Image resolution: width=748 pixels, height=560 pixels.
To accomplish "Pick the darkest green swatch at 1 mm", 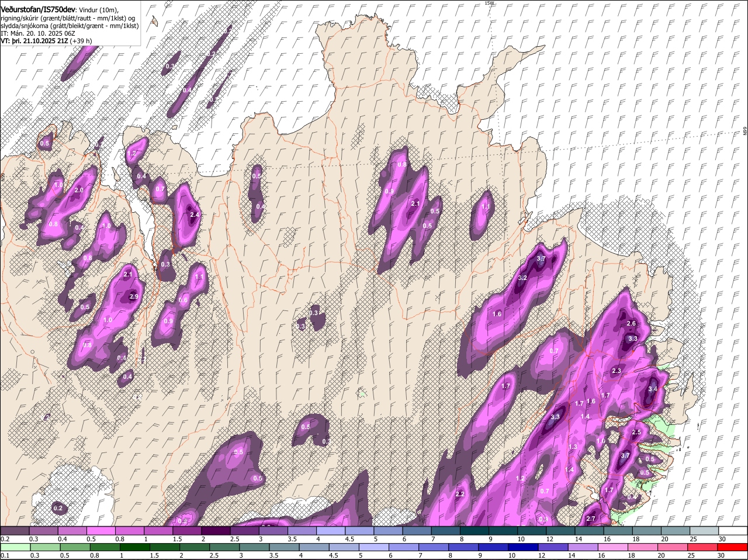I will (x=136, y=547).
